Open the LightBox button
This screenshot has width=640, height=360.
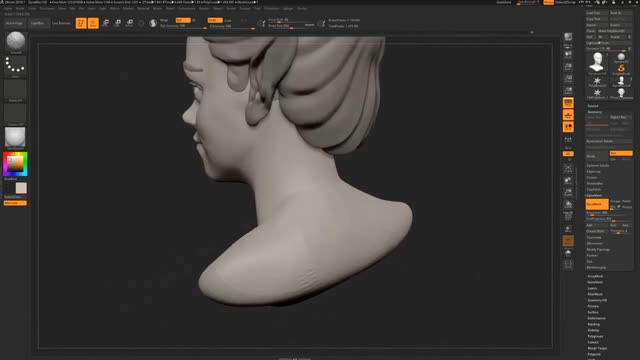tap(39, 23)
